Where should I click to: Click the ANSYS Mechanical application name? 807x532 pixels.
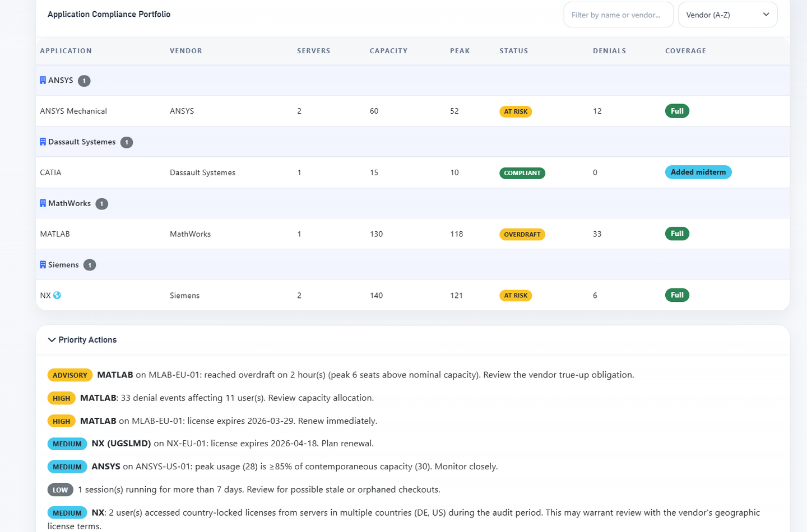pos(73,111)
